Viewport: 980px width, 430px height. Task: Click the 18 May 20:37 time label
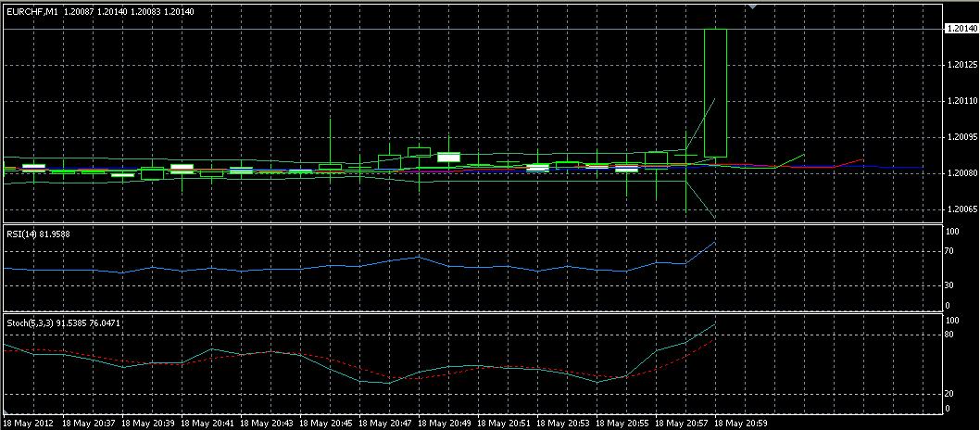click(89, 424)
